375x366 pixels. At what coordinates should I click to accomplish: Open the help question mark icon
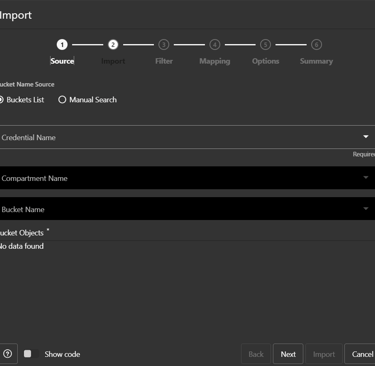point(7,354)
